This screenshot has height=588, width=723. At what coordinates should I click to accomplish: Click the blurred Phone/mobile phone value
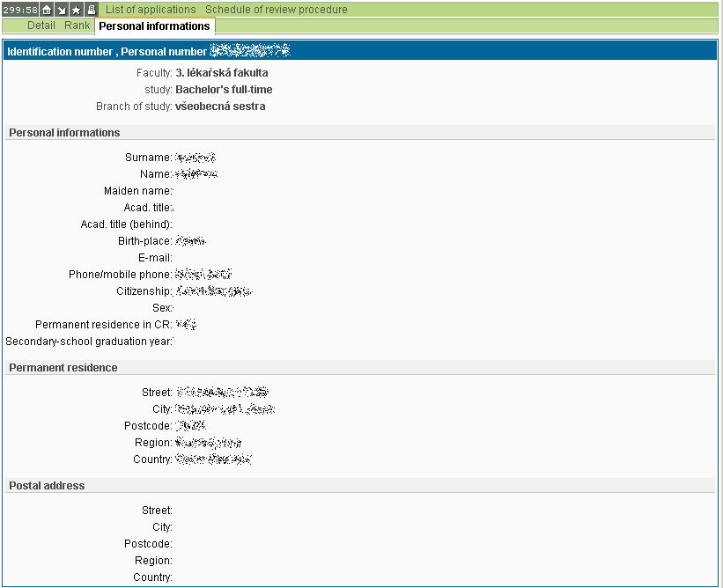coord(203,275)
